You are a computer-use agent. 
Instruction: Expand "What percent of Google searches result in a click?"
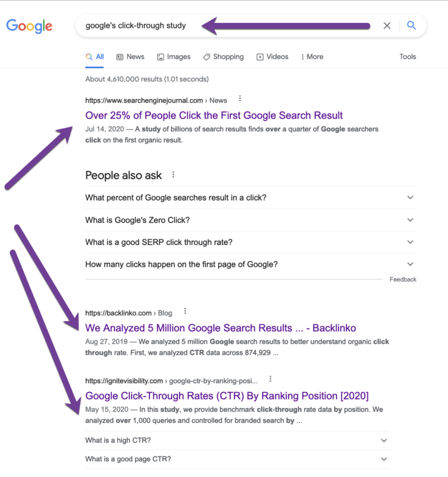pyautogui.click(x=410, y=198)
